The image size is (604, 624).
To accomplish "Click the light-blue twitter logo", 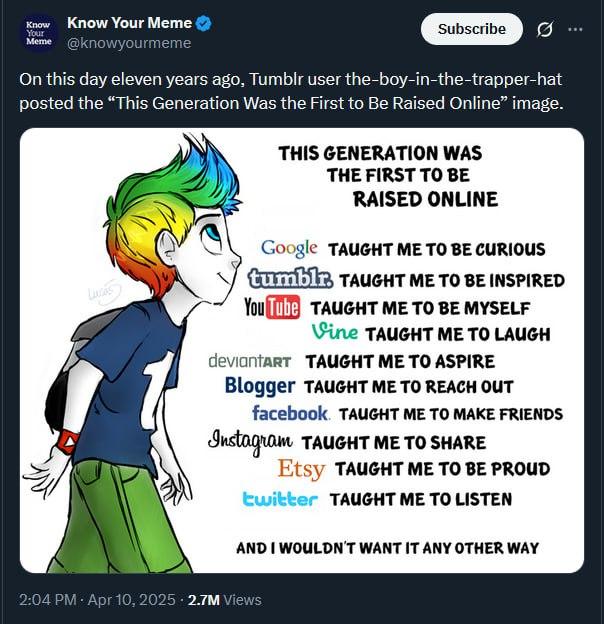I will pyautogui.click(x=281, y=498).
